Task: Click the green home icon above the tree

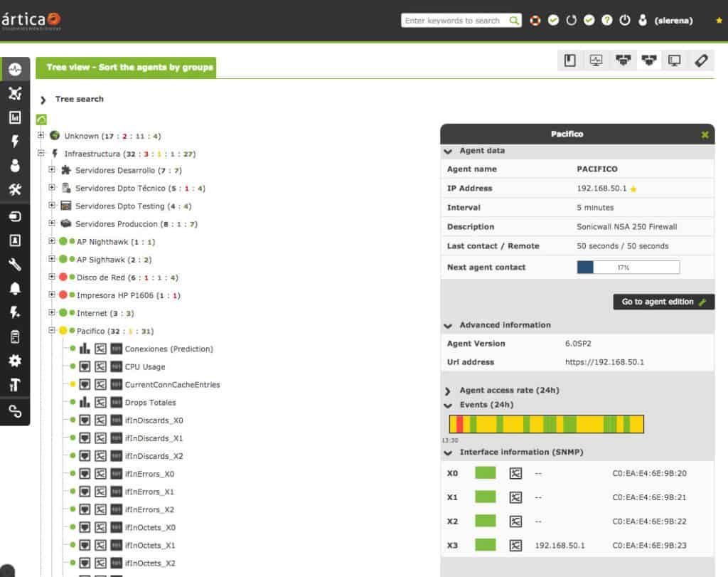Action: 41,120
